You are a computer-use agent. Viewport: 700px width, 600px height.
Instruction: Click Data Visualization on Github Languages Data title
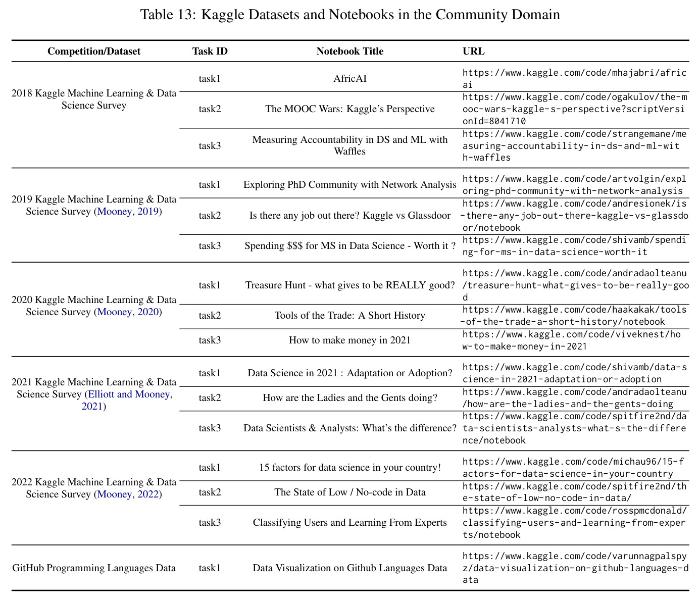click(350, 568)
